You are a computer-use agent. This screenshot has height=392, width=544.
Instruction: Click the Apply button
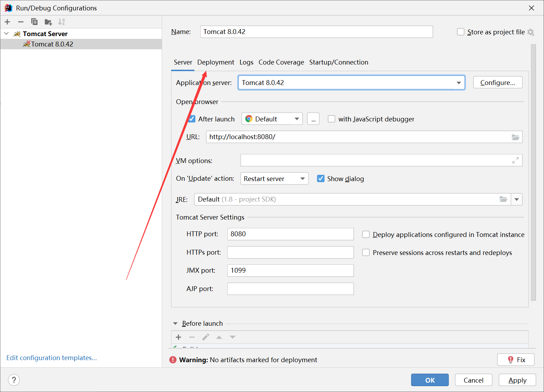point(517,380)
